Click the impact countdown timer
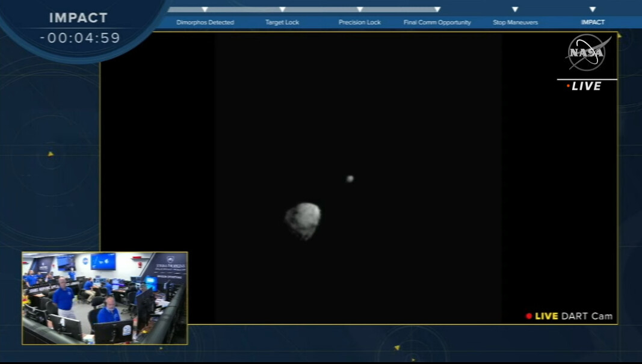Image resolution: width=642 pixels, height=364 pixels. (80, 37)
